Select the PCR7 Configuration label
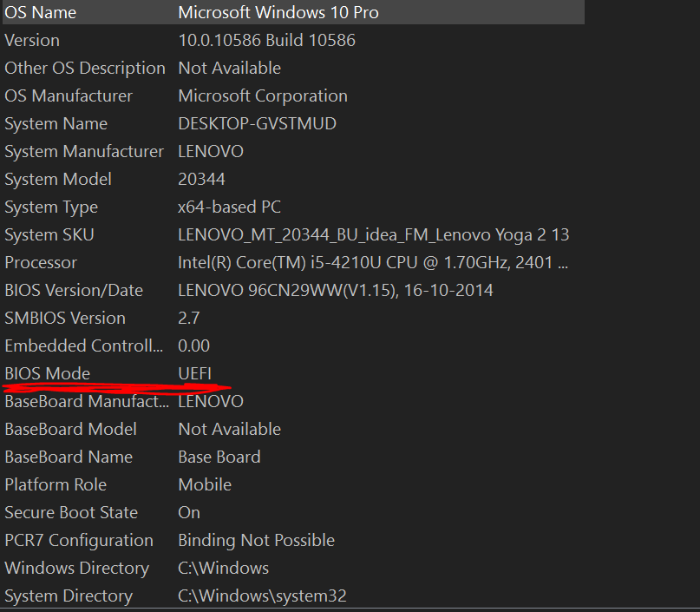The width and height of the screenshot is (700, 612). (79, 541)
